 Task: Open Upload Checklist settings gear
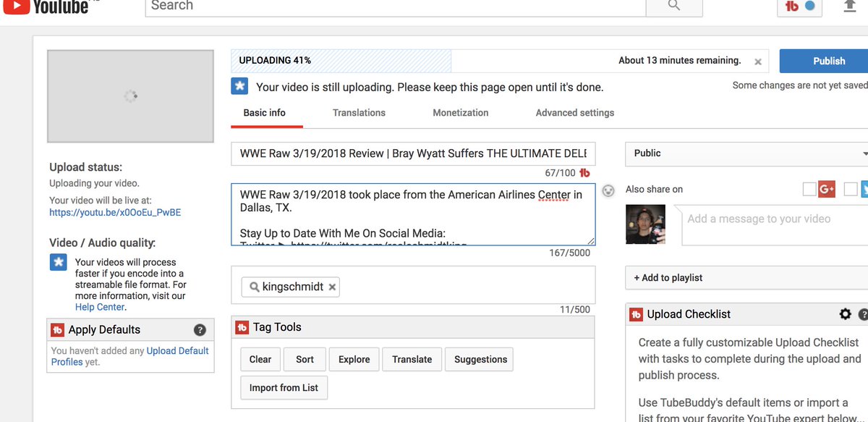845,314
